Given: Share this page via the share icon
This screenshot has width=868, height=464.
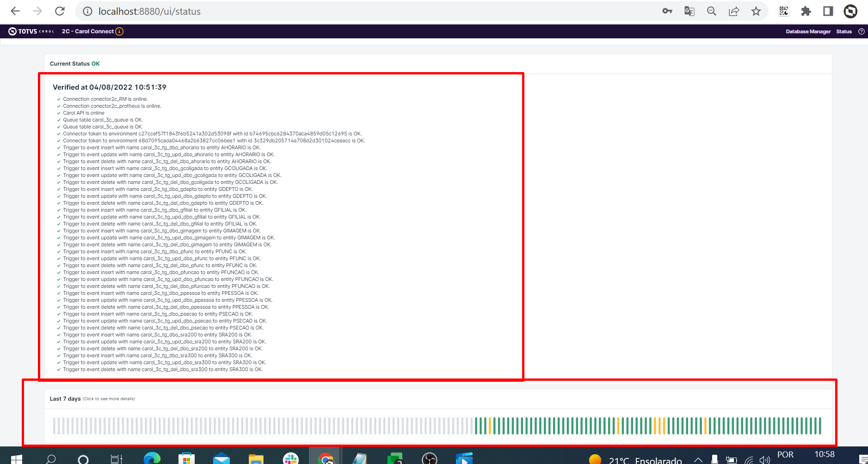Looking at the screenshot, I should coord(734,11).
